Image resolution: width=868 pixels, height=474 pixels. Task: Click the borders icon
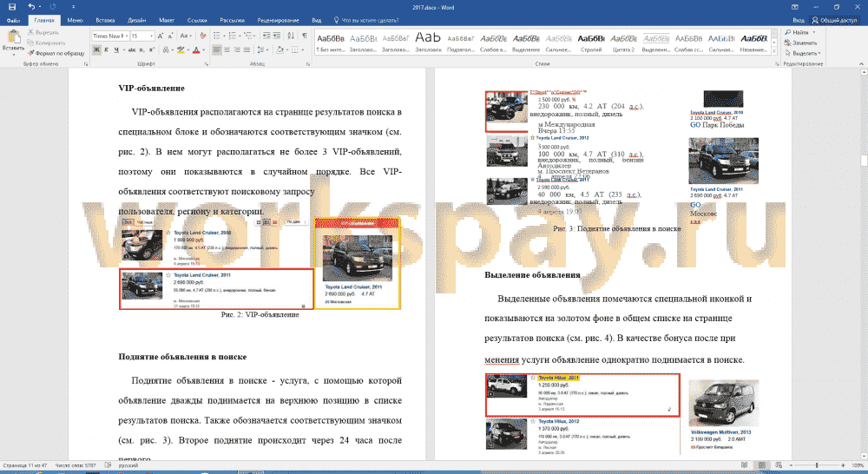click(x=295, y=49)
